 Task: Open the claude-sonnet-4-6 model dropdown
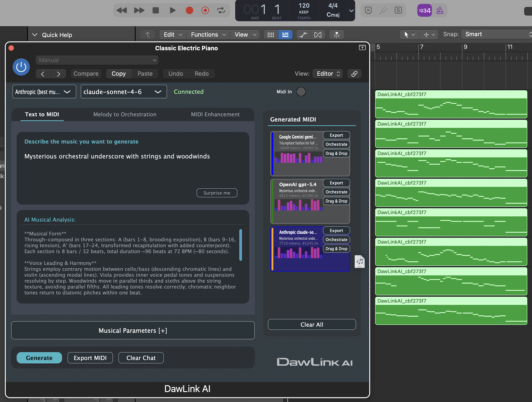124,92
